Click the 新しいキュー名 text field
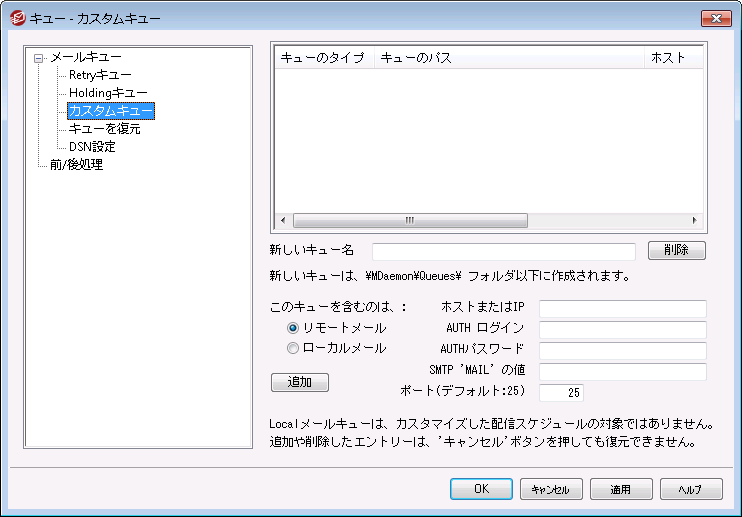742x517 pixels. (x=503, y=251)
